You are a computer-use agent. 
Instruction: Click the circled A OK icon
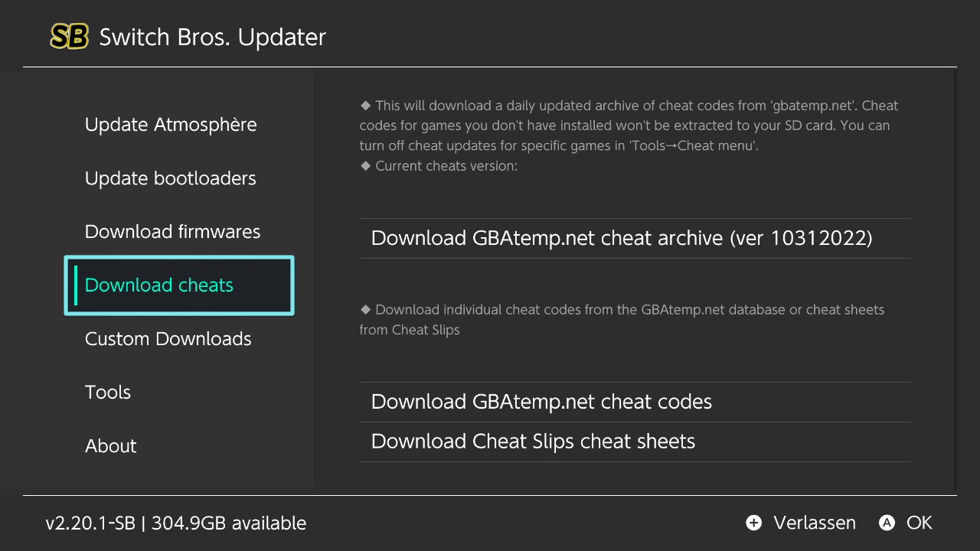[x=887, y=523]
